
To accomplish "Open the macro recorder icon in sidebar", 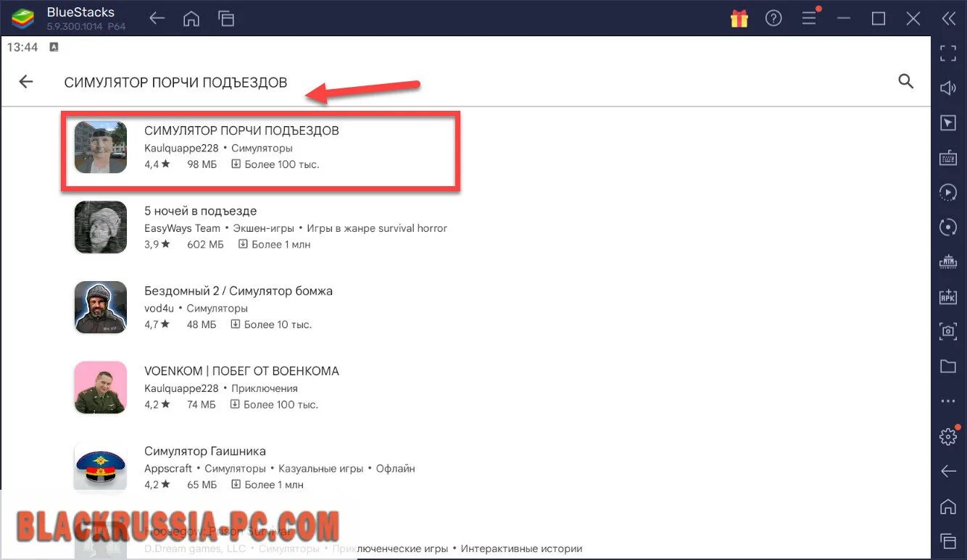I will click(948, 262).
